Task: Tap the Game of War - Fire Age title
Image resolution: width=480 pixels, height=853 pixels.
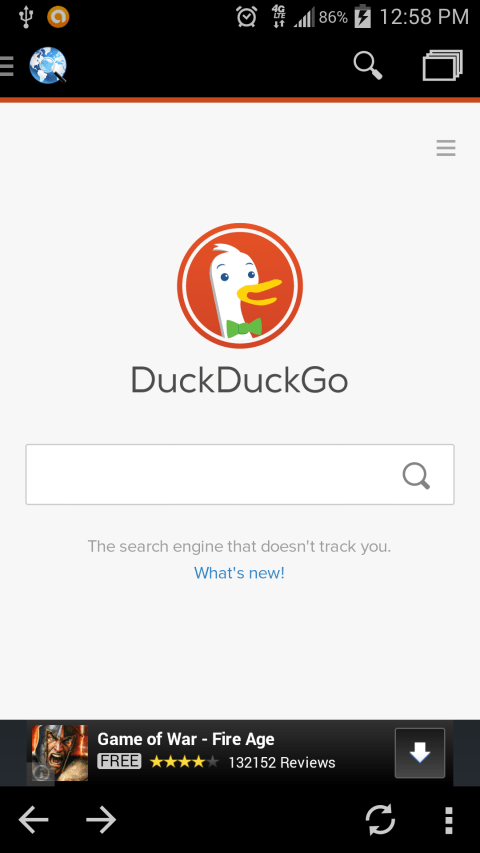Action: tap(186, 739)
